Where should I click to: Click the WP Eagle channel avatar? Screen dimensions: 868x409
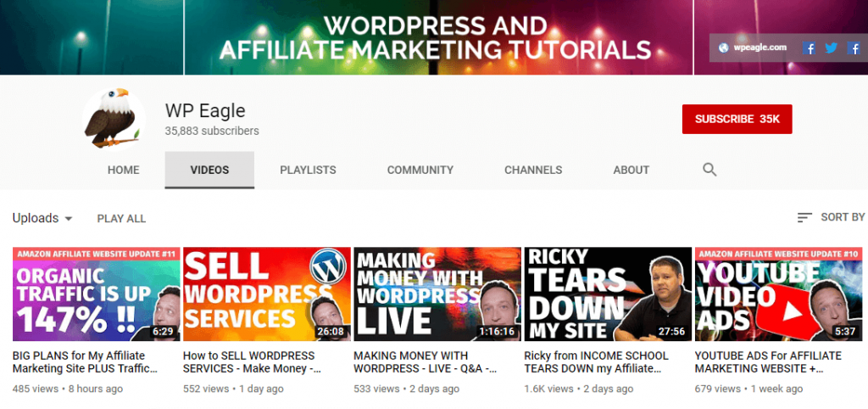click(x=114, y=119)
